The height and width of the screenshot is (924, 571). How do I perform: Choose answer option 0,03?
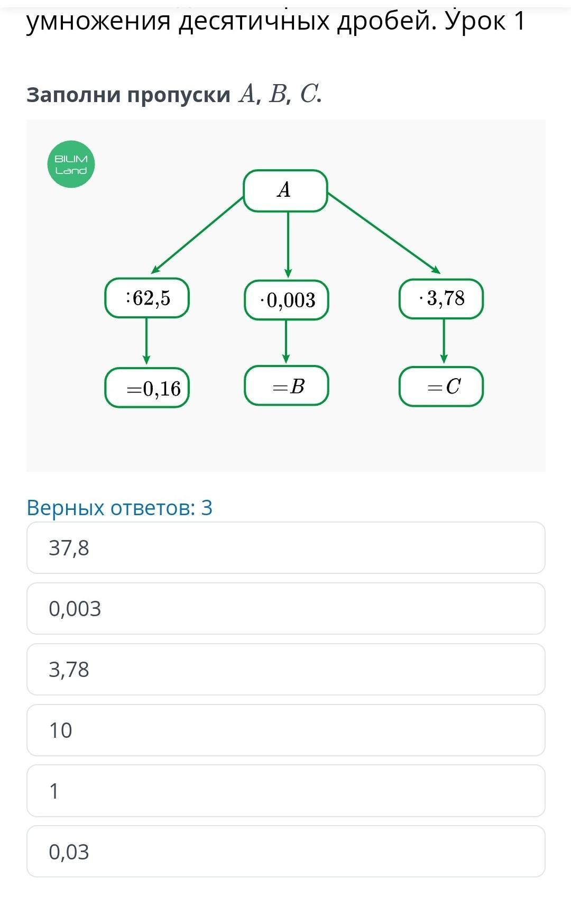pyautogui.click(x=285, y=852)
